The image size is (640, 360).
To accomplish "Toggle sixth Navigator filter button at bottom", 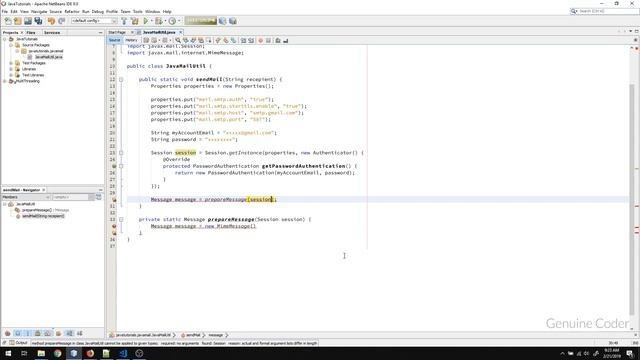I will 58,333.
